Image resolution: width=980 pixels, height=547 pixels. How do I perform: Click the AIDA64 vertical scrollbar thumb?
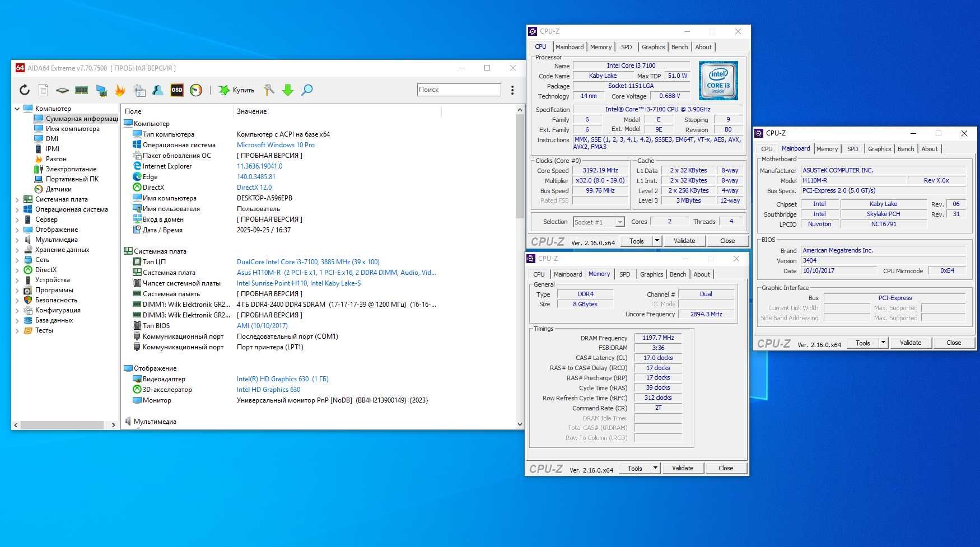point(520,166)
